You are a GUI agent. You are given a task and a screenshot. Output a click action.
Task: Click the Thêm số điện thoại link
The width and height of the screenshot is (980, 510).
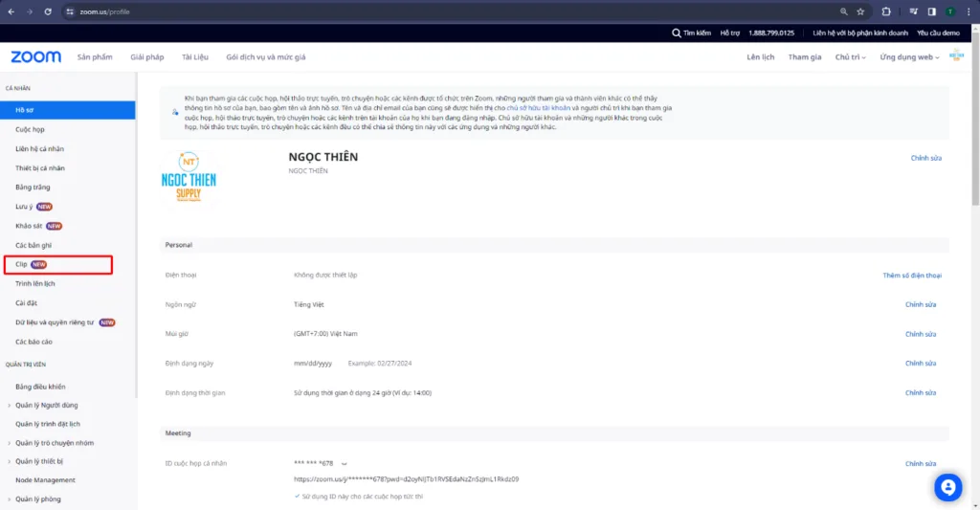(911, 276)
